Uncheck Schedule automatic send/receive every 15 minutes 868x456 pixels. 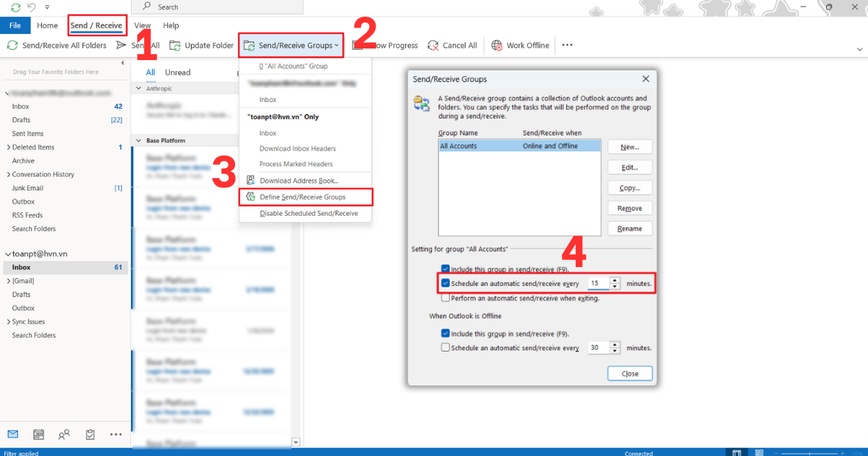(x=446, y=284)
